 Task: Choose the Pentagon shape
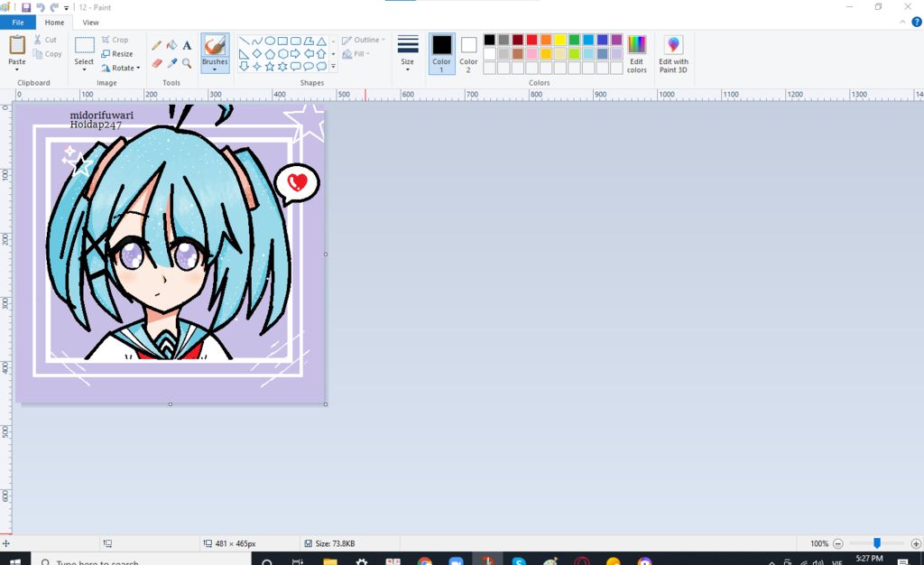tap(270, 54)
